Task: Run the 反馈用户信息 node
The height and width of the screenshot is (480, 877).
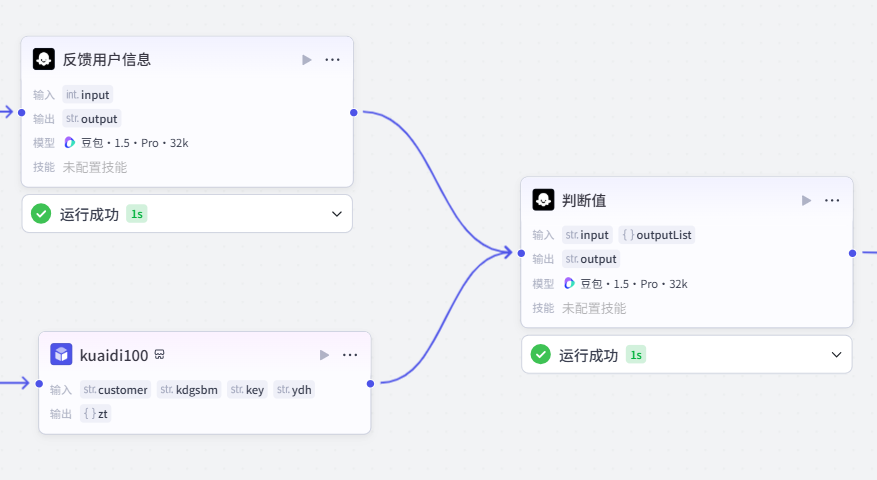Action: point(307,60)
